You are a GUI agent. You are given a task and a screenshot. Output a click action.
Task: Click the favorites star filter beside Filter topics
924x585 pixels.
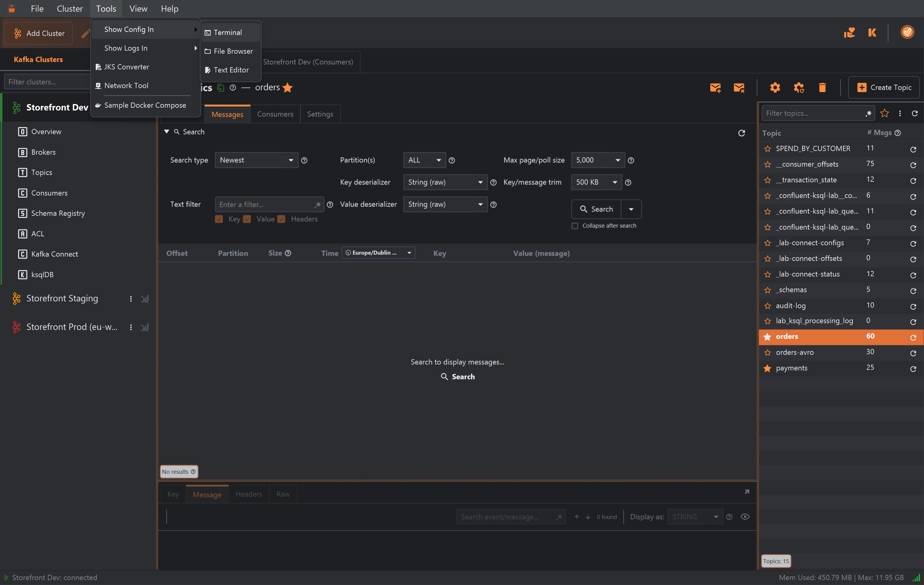coord(885,113)
